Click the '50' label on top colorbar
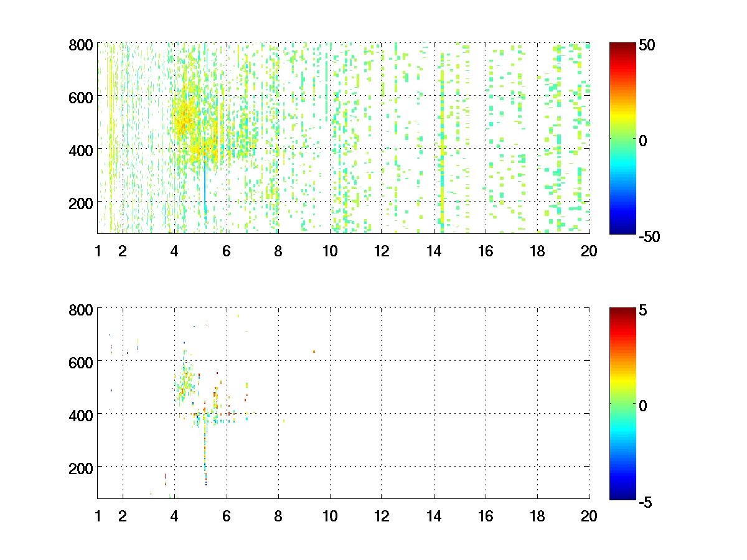The width and height of the screenshot is (747, 560). click(x=647, y=45)
